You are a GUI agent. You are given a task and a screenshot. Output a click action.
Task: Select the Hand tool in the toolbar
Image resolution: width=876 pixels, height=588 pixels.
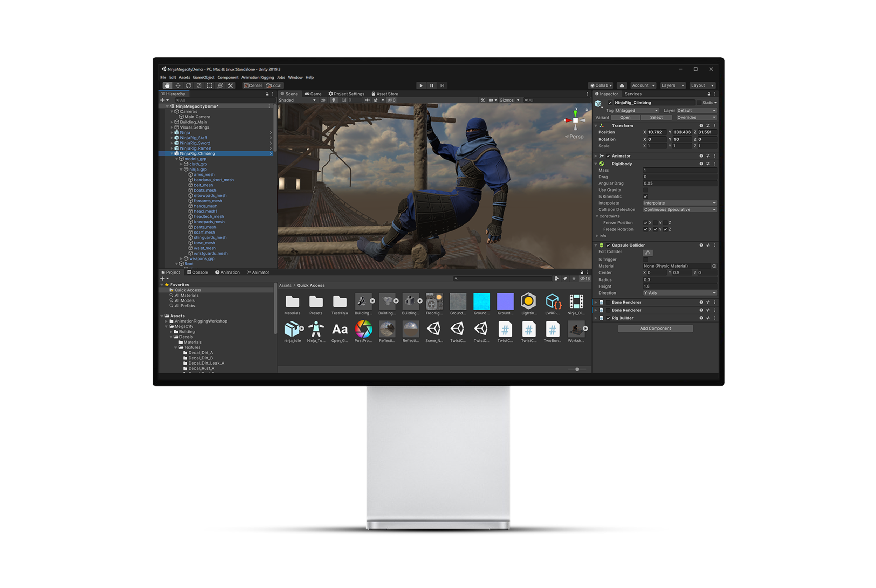[167, 85]
